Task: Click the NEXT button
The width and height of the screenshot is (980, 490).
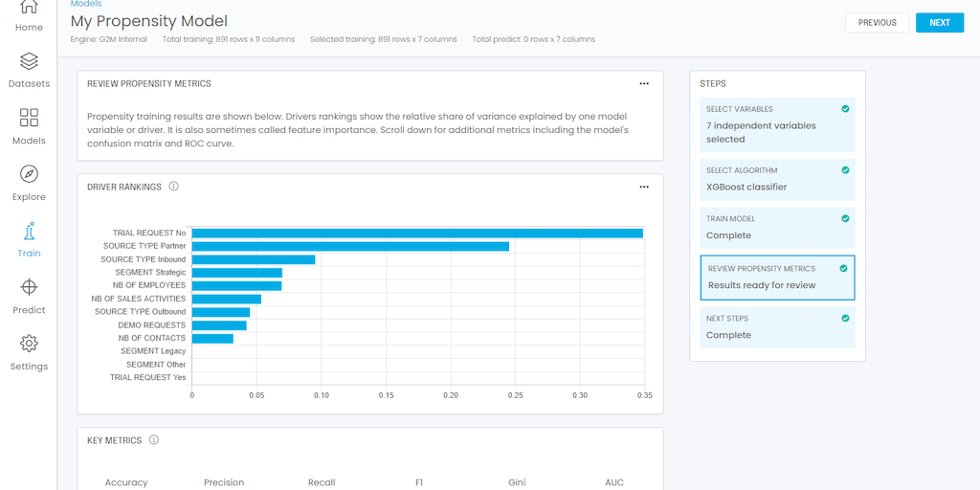Action: point(939,22)
